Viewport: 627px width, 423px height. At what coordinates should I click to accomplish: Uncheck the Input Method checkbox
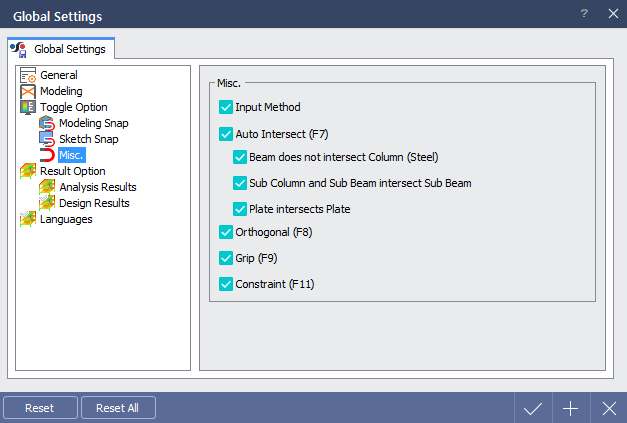[x=226, y=107]
